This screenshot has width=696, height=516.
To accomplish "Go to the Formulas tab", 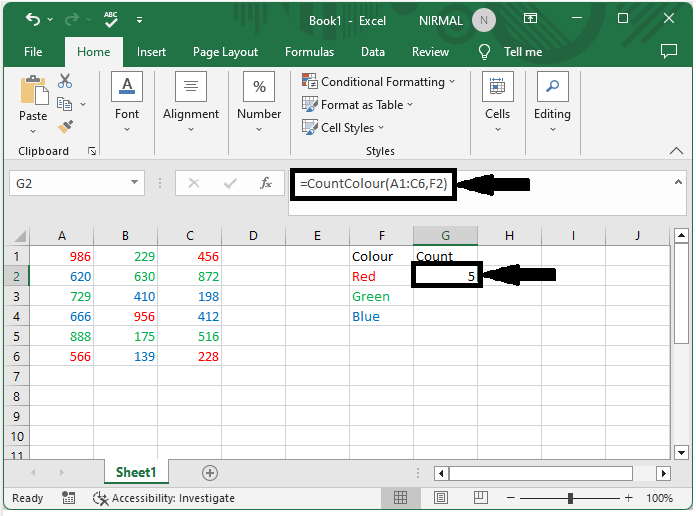I will tap(309, 52).
